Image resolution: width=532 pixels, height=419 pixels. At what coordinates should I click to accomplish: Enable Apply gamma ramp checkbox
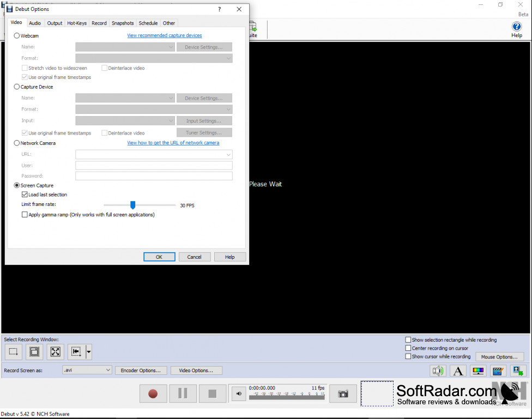(x=25, y=215)
